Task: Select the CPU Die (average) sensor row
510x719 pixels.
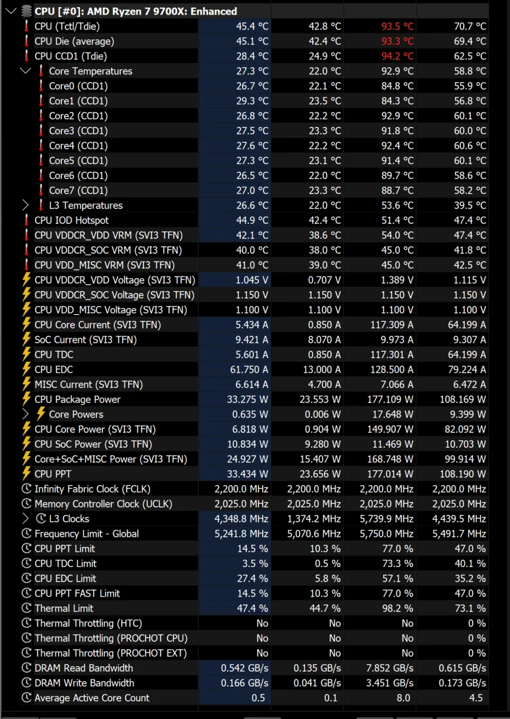Action: point(255,41)
